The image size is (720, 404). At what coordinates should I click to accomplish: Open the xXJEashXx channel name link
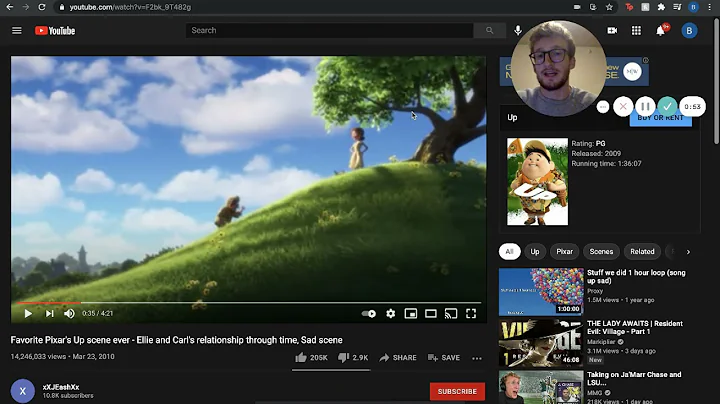61,387
